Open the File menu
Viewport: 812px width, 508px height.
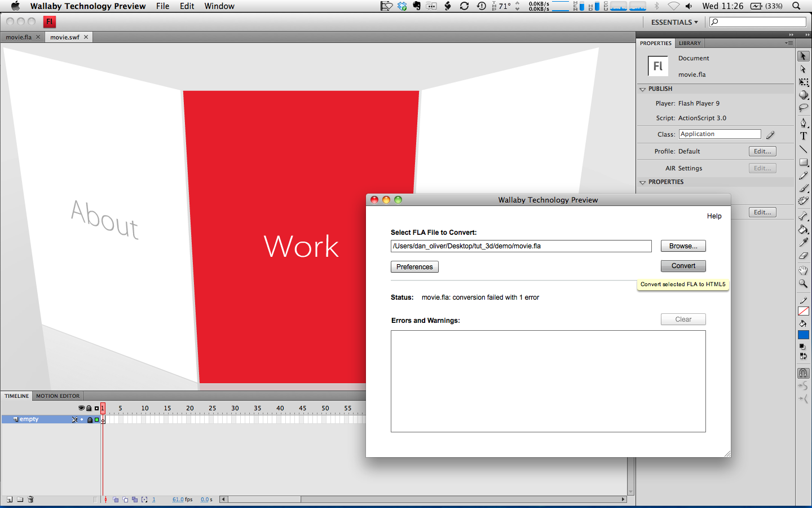pos(162,6)
